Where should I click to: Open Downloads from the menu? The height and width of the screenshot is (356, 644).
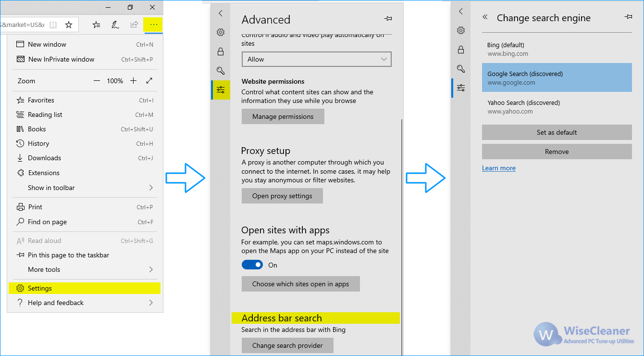tap(84, 158)
